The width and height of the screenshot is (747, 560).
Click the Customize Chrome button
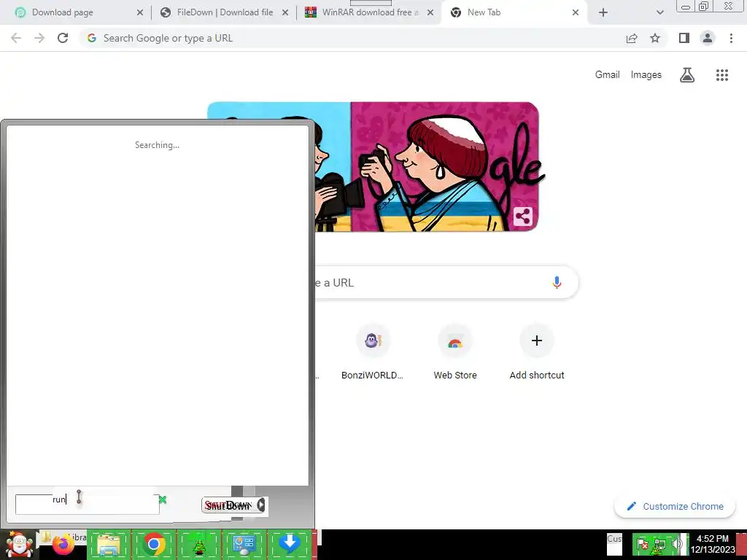tap(675, 506)
